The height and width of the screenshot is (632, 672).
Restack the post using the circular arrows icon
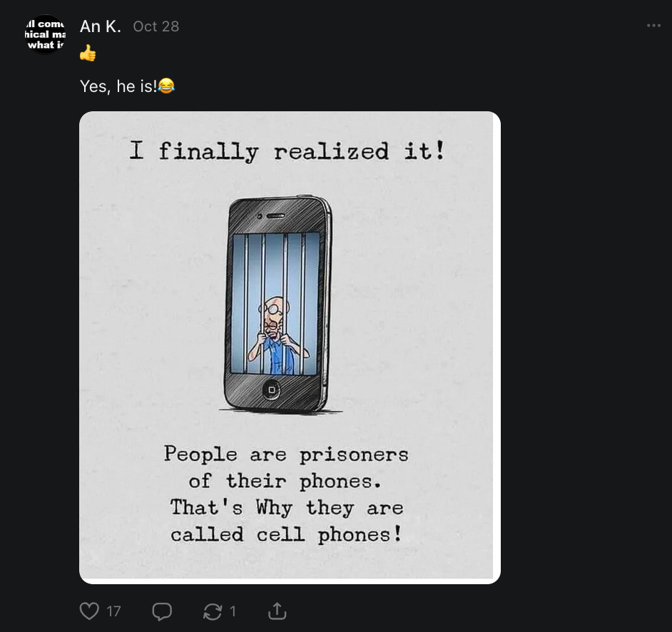pos(213,611)
